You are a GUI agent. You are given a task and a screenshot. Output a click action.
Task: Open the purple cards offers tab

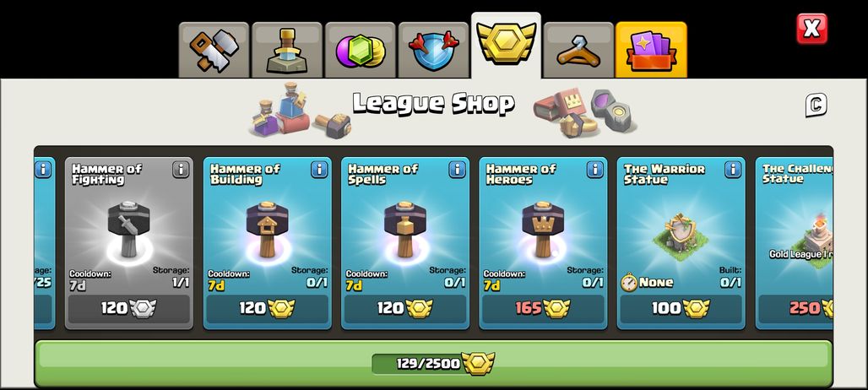coord(651,50)
